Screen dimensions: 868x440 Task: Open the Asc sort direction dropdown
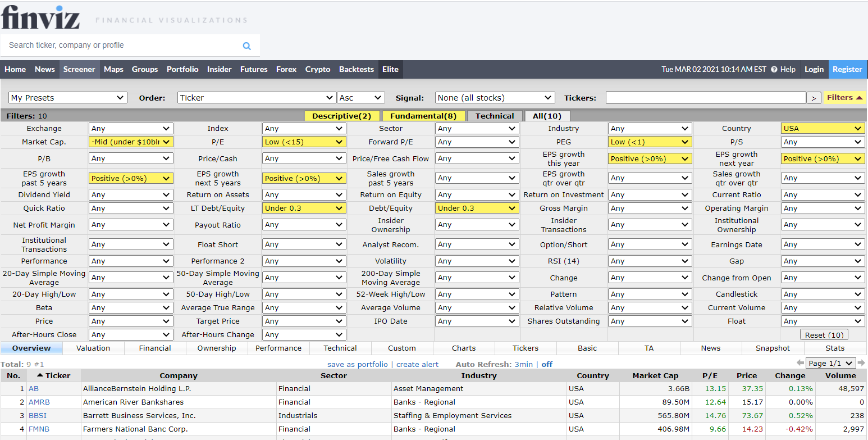click(x=360, y=98)
